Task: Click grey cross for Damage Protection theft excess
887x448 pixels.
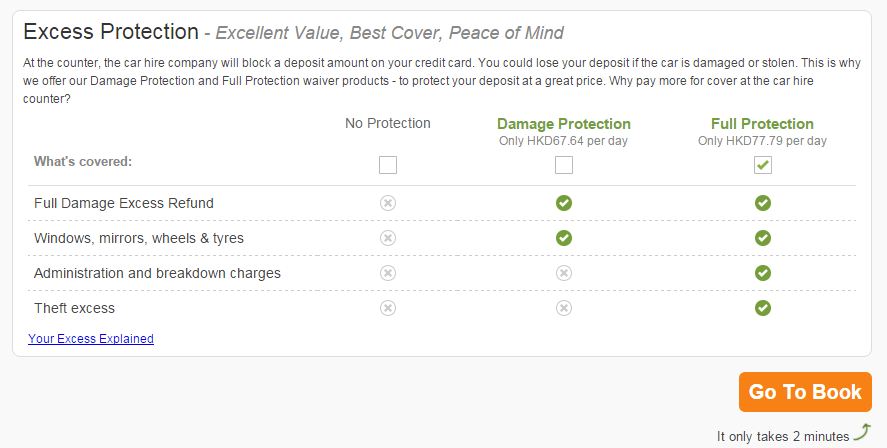Action: 563,308
